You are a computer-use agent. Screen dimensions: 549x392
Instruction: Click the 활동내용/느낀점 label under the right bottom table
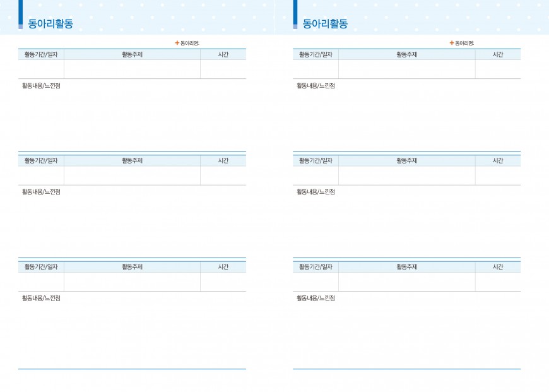[314, 297]
